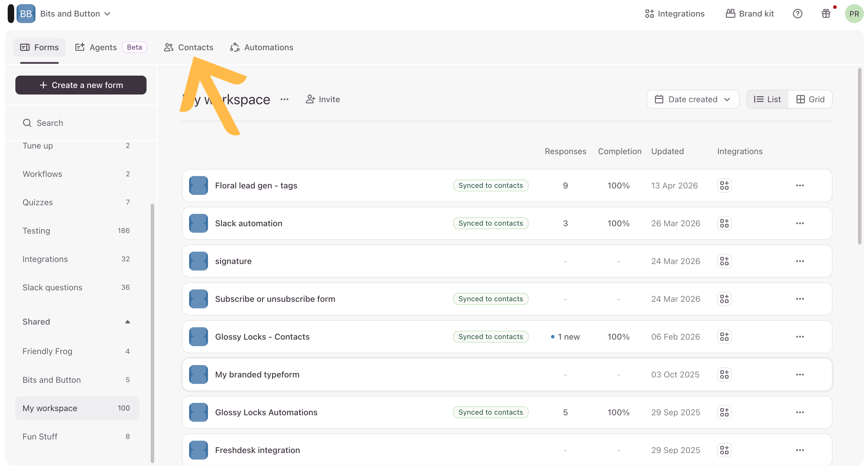Click Create a new form button
Screen dimensions: 868x469
click(81, 85)
